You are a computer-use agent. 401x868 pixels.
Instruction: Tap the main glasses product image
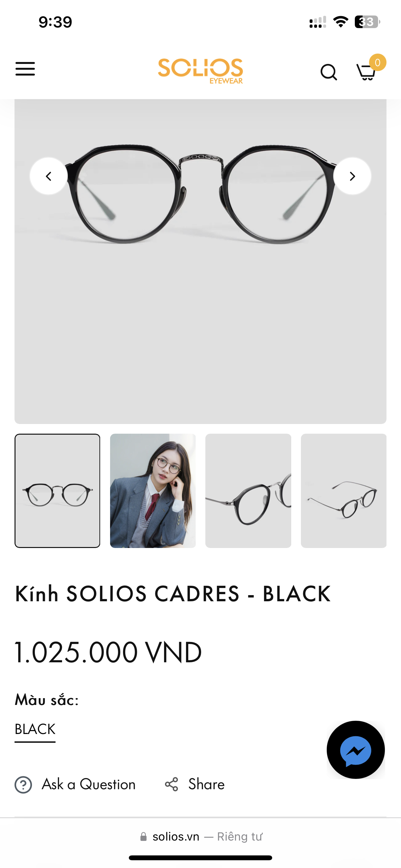[x=200, y=261]
